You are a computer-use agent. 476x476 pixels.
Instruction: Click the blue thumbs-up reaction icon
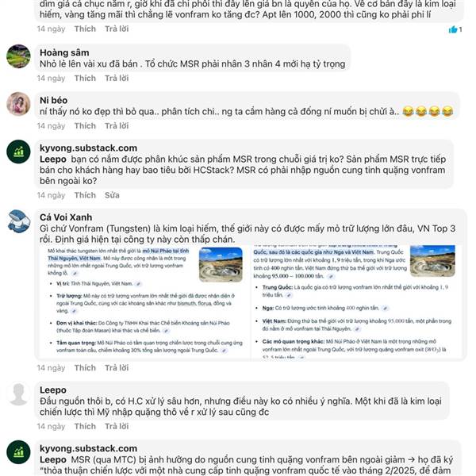point(453,29)
